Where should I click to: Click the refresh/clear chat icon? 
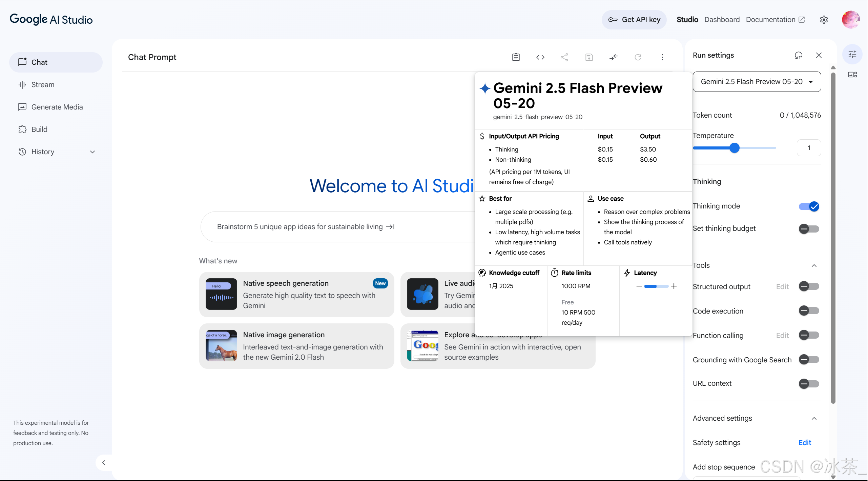tap(638, 57)
